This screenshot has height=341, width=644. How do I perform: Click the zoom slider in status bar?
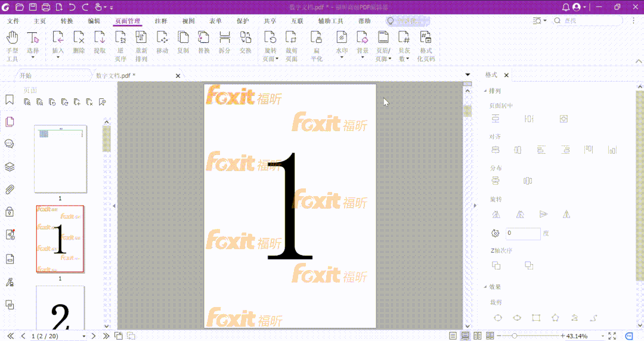coord(514,336)
